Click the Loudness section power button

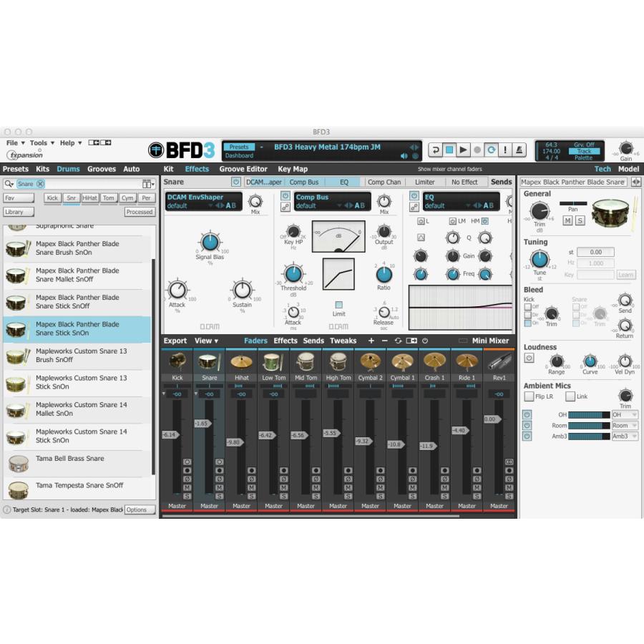point(529,358)
